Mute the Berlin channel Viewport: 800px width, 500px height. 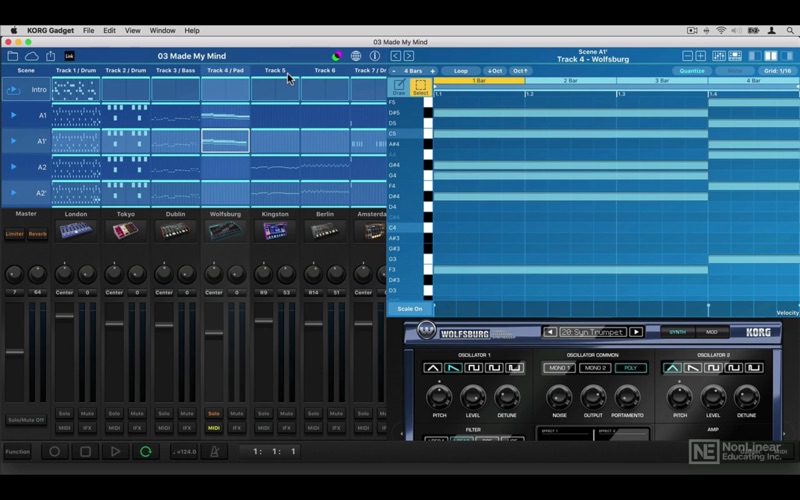336,414
